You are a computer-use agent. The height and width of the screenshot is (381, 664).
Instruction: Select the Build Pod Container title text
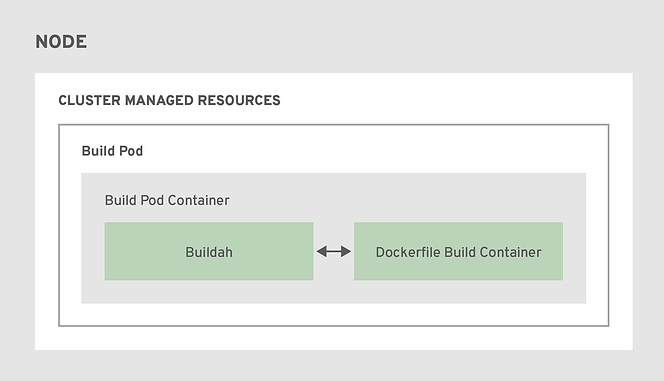167,200
